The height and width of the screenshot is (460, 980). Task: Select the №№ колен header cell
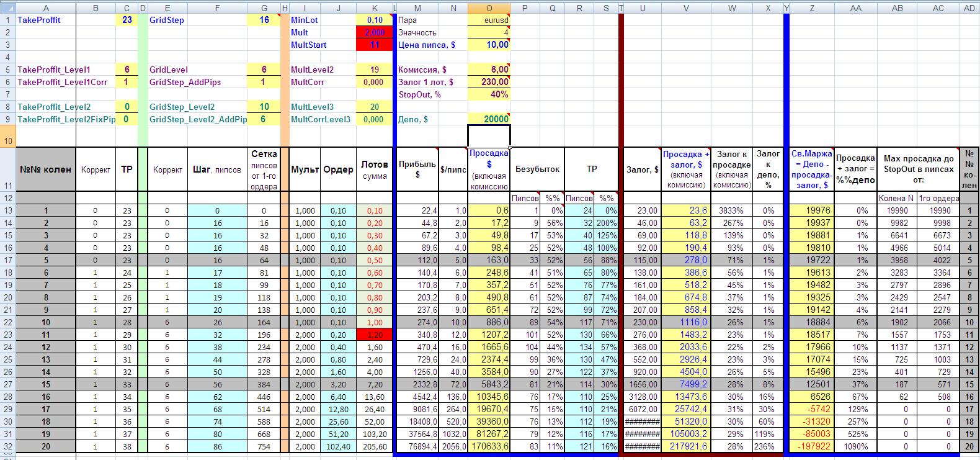(46, 169)
